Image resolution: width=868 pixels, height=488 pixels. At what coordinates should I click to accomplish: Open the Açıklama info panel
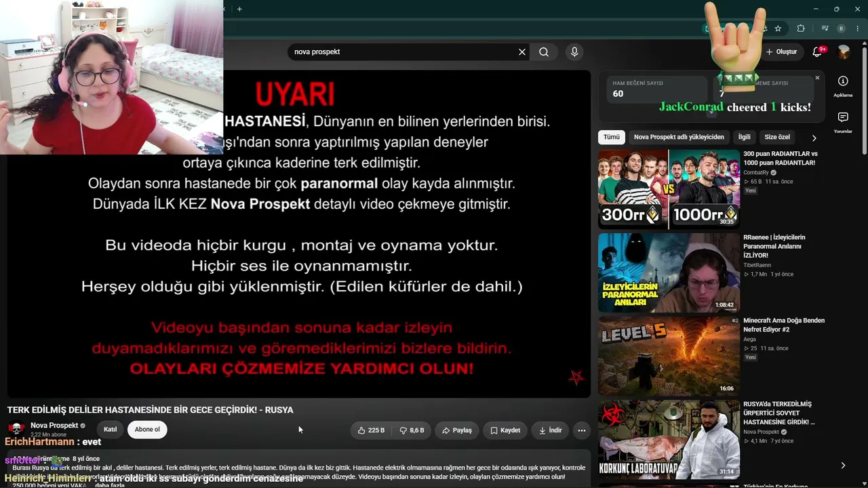[x=843, y=86]
